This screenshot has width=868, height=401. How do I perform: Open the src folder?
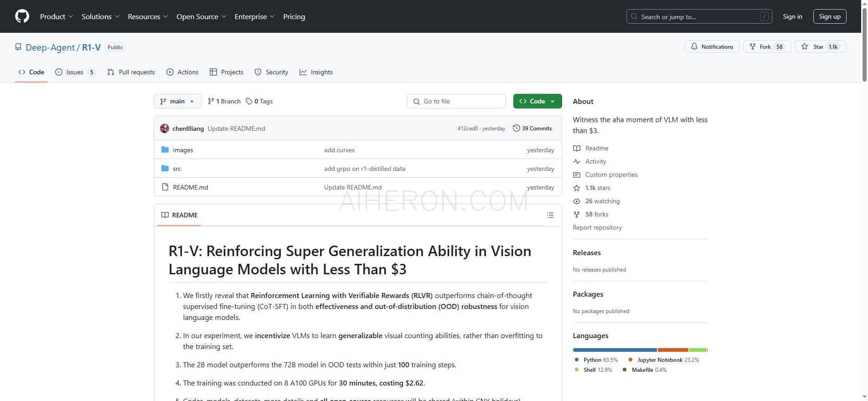point(177,169)
